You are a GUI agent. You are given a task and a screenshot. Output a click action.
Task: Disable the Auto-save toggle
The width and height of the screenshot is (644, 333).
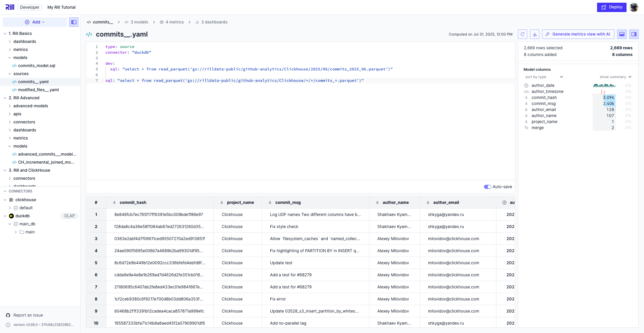488,187
